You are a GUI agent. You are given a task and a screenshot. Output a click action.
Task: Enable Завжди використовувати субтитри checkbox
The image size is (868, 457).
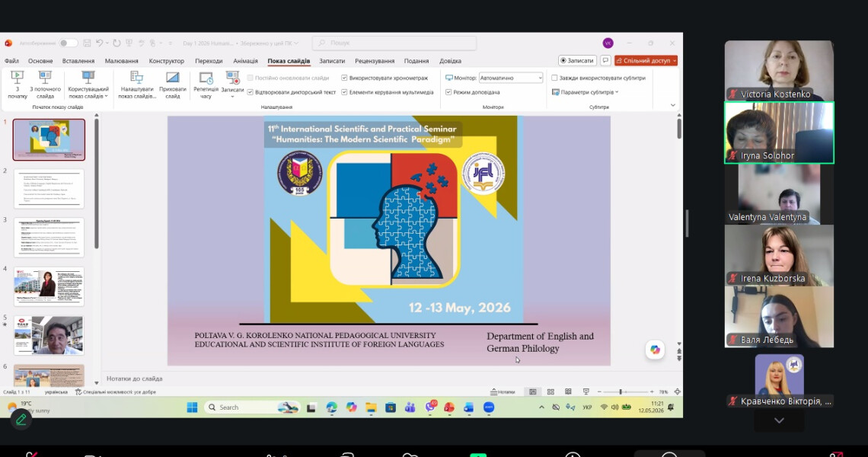tap(554, 78)
